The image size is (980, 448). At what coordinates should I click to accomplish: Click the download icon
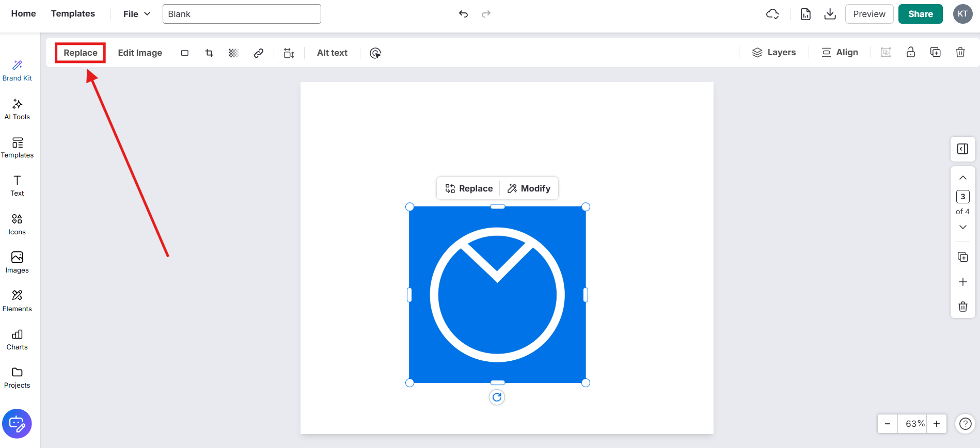830,14
